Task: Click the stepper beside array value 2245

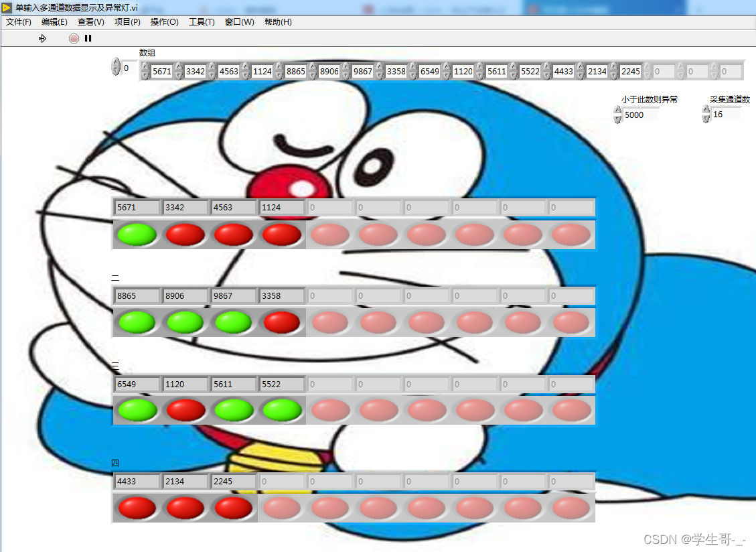Action: [x=614, y=71]
